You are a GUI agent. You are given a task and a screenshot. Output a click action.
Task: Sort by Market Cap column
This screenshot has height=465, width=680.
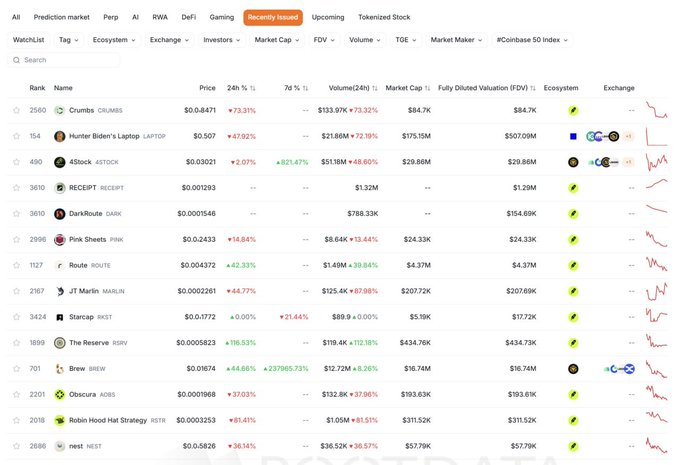point(408,88)
